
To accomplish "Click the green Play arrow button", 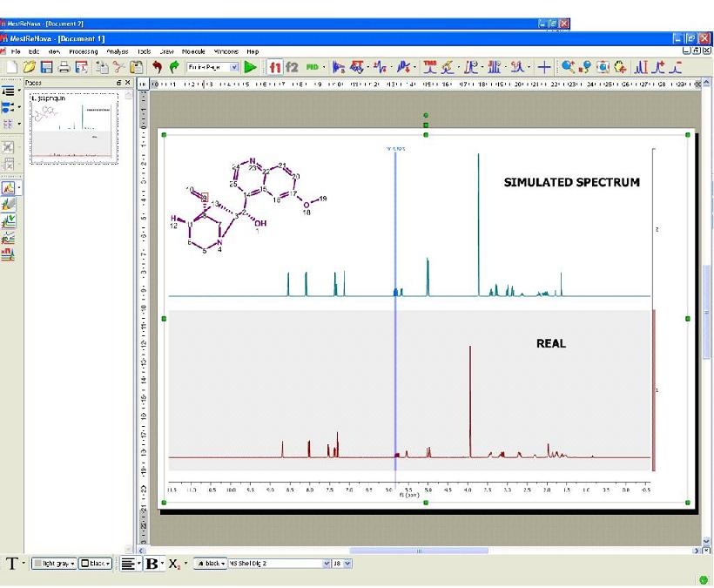I will 250,66.
